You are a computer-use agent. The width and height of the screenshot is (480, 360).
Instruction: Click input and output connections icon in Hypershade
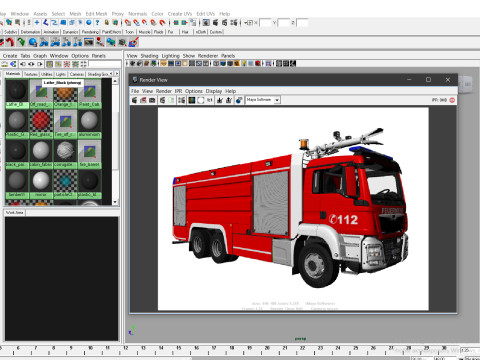point(31,64)
